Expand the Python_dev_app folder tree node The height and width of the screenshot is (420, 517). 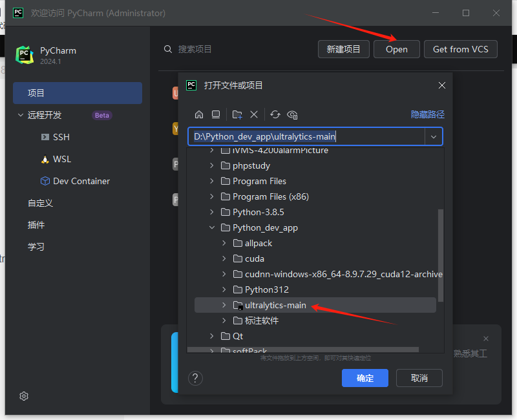[212, 227]
